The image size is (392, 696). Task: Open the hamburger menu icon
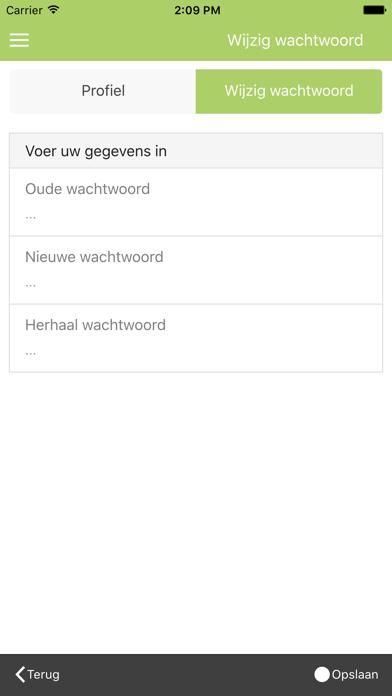pos(19,40)
